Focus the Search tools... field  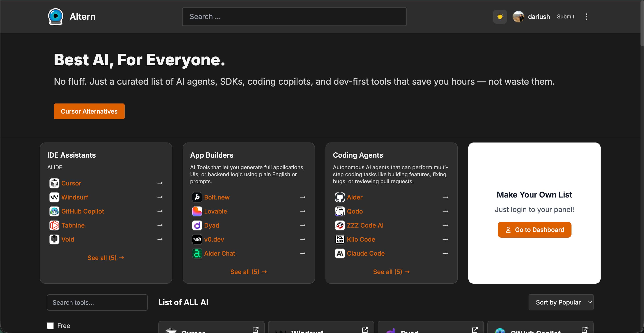tap(97, 302)
